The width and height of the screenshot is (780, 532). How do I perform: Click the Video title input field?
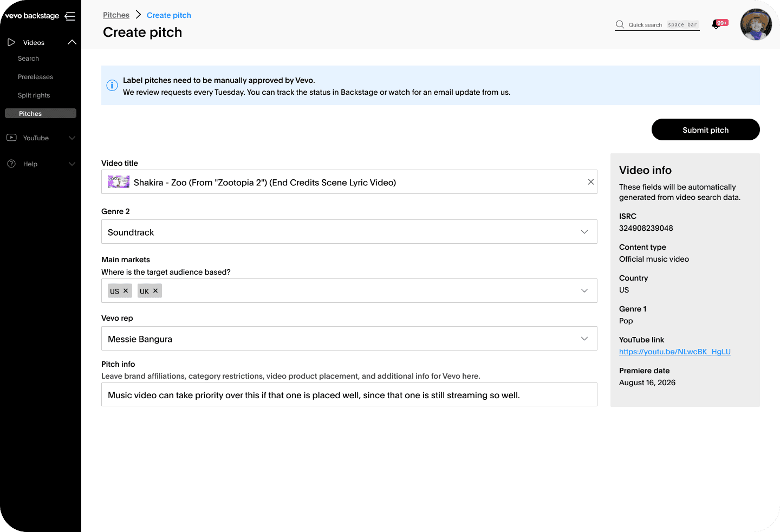(x=349, y=182)
